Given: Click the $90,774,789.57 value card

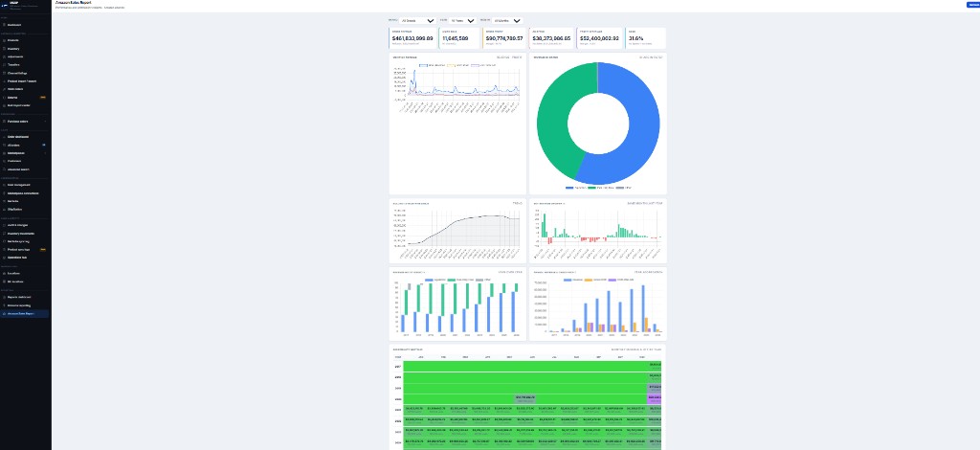Looking at the screenshot, I should (504, 38).
